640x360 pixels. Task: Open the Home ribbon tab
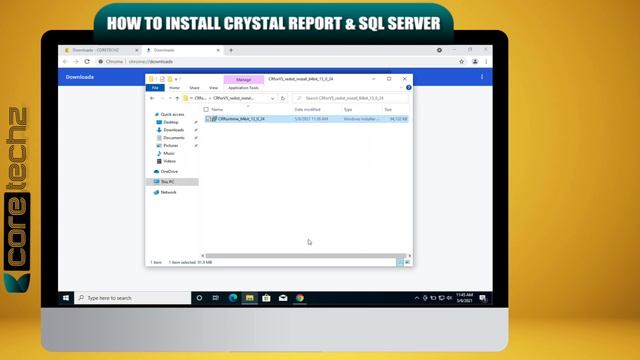click(x=174, y=88)
